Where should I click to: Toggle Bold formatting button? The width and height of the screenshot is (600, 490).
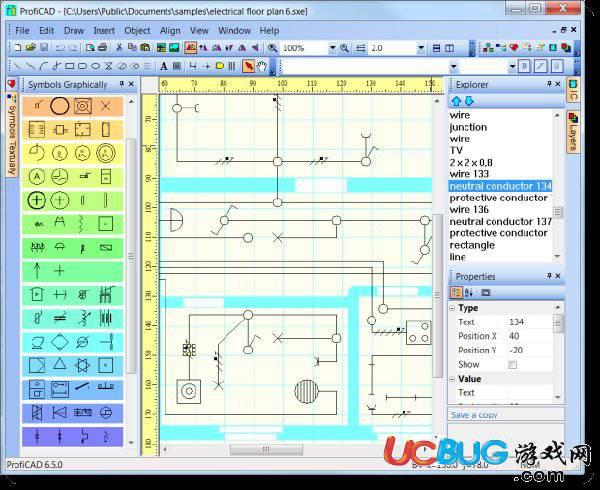[x=525, y=67]
